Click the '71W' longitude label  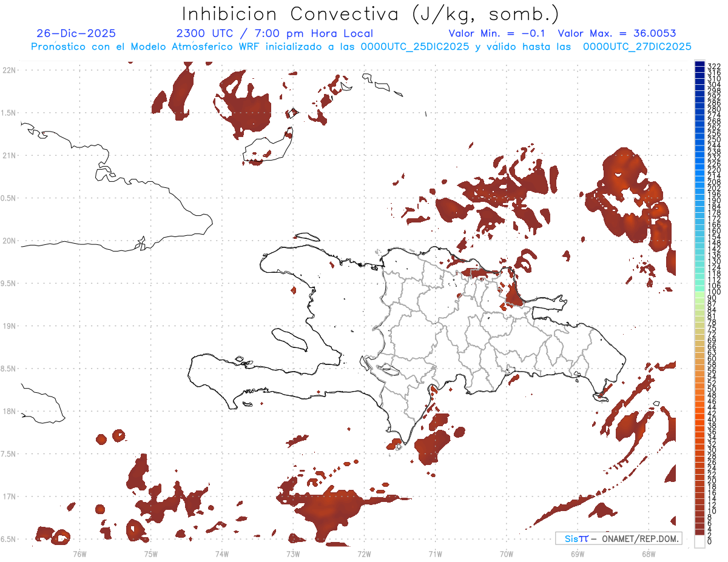[435, 554]
